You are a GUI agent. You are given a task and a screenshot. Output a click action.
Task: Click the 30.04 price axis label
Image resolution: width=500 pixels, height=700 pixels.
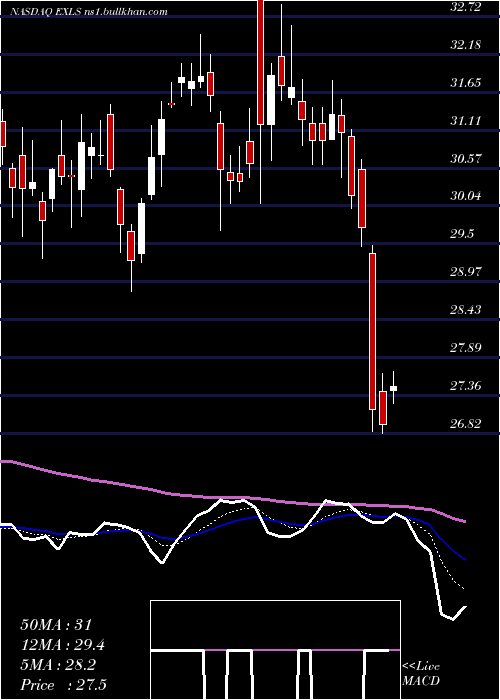pyautogui.click(x=466, y=196)
